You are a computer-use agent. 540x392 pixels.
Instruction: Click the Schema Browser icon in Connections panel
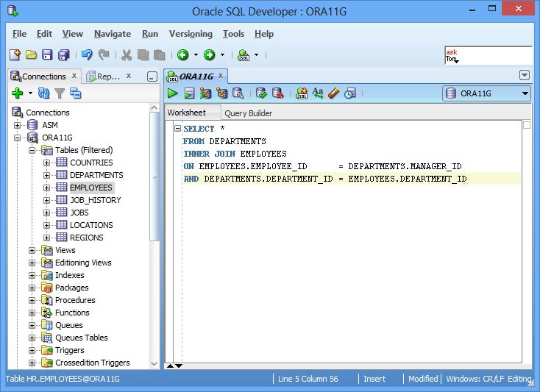[76, 93]
